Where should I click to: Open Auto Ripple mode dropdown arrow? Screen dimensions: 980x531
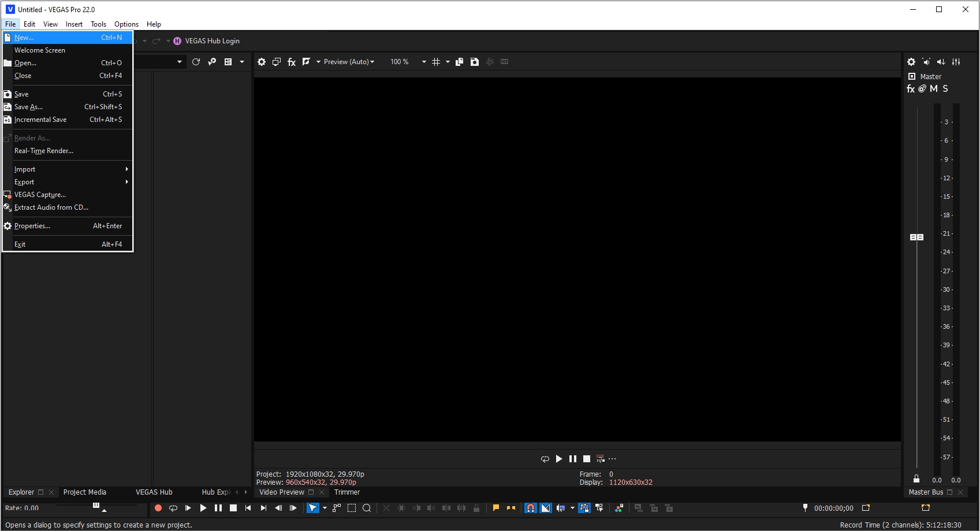coord(572,508)
